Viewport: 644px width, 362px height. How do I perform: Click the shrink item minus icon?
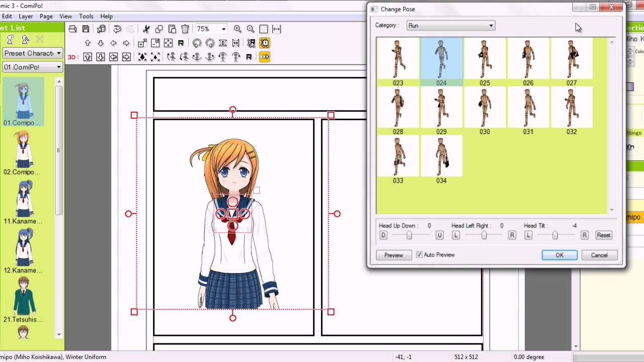click(155, 43)
